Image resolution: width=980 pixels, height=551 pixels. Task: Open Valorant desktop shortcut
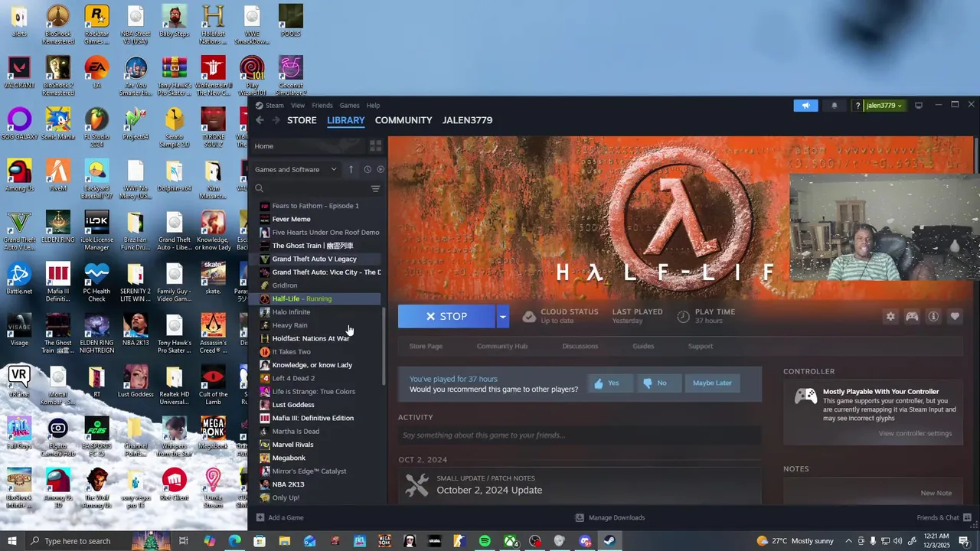click(x=19, y=73)
